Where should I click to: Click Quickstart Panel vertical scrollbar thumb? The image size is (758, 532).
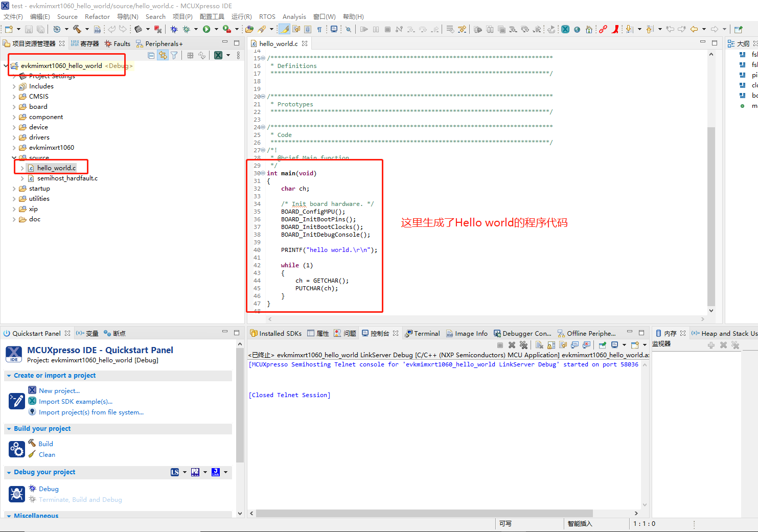pyautogui.click(x=240, y=405)
